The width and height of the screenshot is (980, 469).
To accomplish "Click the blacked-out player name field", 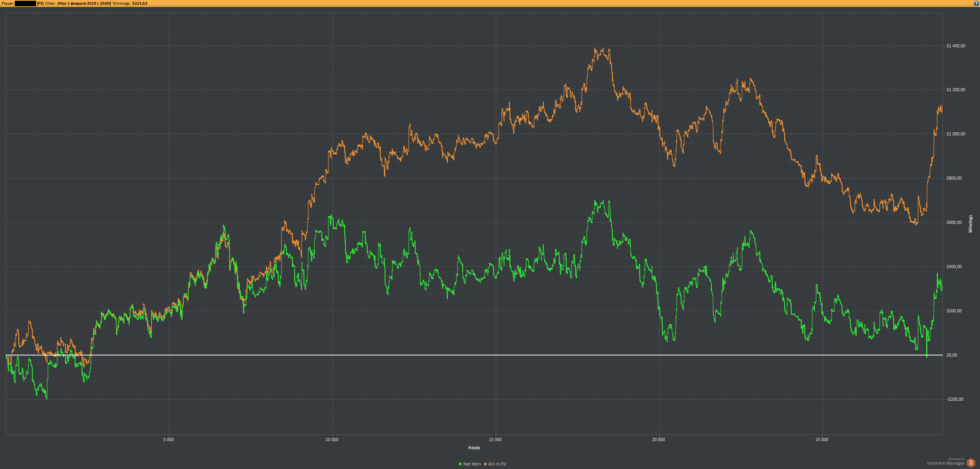I will [25, 3].
